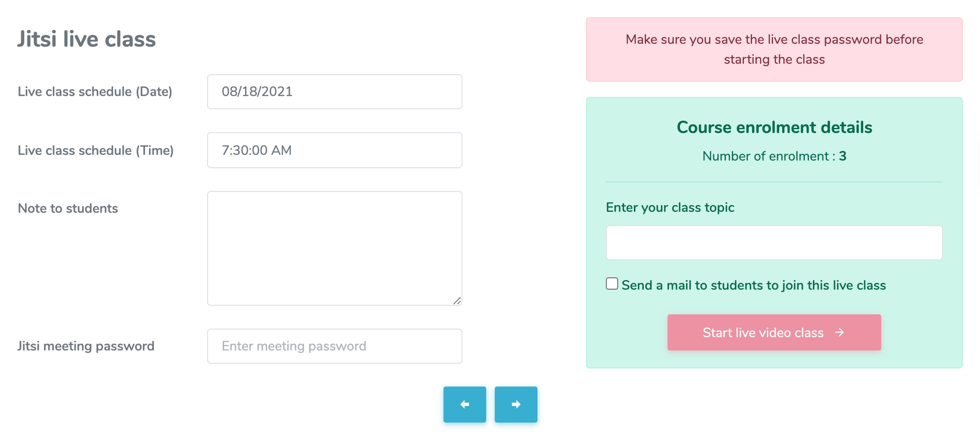Click the "Enter your class topic" label
Screen dimensions: 980x436
[670, 208]
